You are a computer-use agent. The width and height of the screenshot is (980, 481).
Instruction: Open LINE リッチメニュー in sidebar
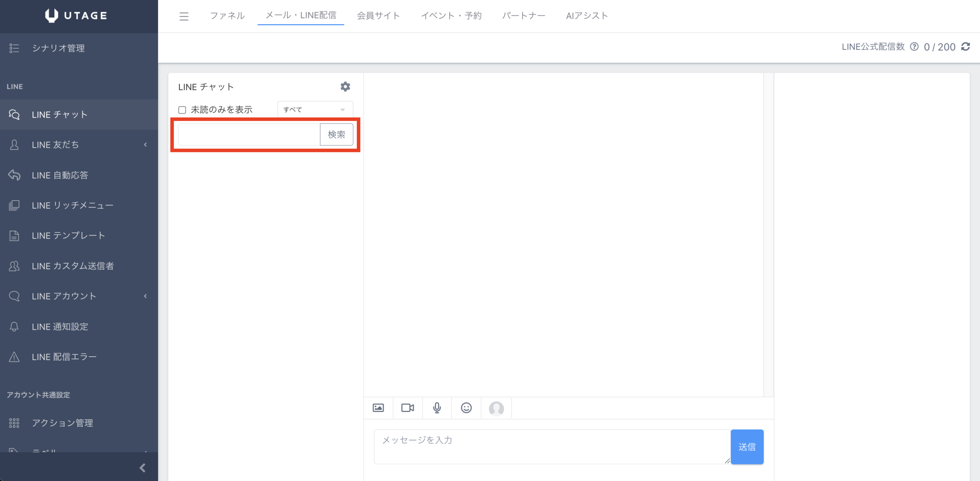pos(73,205)
